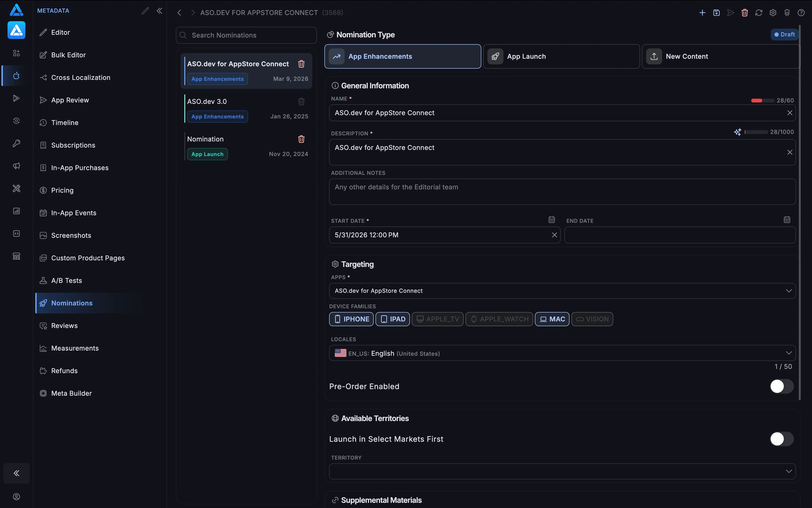Toggle Launch in Select Markets First
The width and height of the screenshot is (812, 508).
(x=782, y=439)
